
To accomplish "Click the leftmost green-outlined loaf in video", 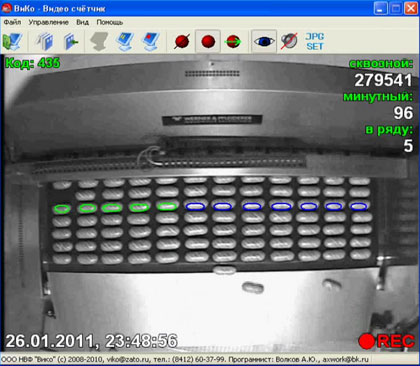I will [62, 209].
